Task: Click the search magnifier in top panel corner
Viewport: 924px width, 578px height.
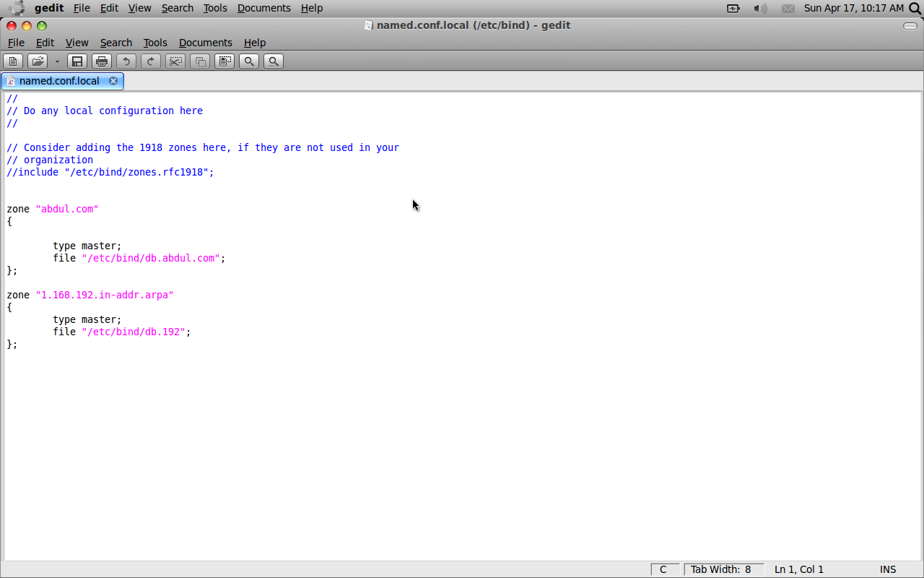Action: point(915,8)
